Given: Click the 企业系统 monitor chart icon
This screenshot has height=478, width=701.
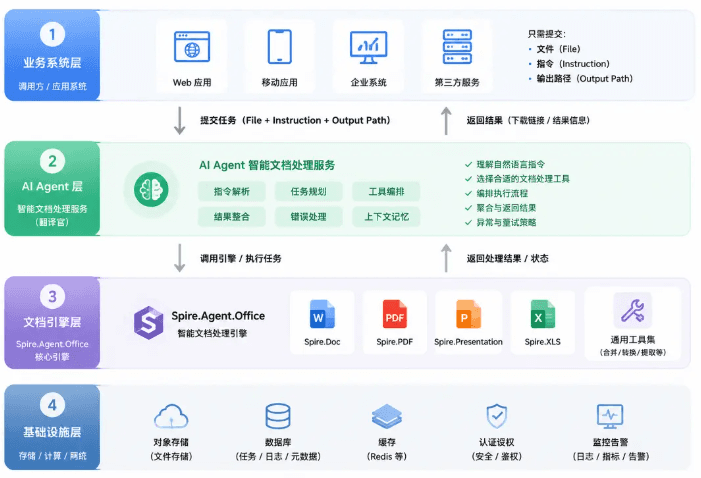Looking at the screenshot, I should (x=368, y=47).
